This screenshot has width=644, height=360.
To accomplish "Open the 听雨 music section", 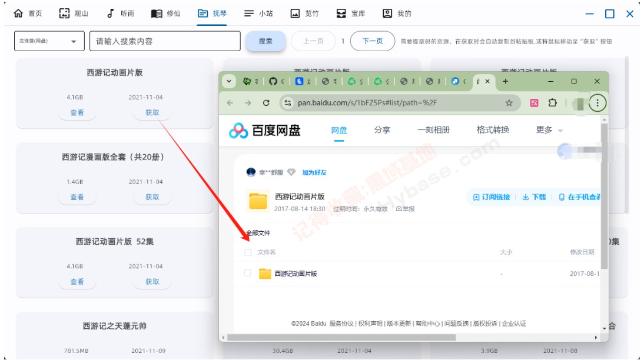I will tap(121, 13).
